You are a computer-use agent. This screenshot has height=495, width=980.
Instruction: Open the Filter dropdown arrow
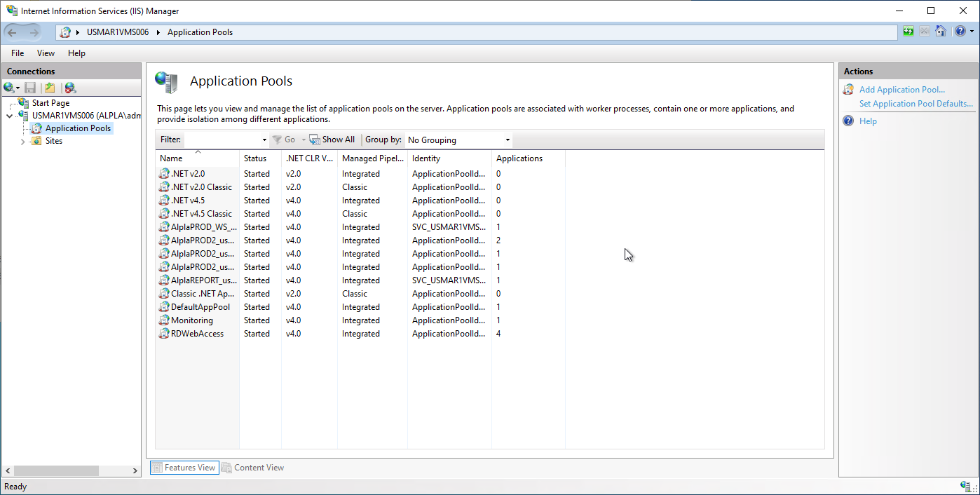point(264,140)
